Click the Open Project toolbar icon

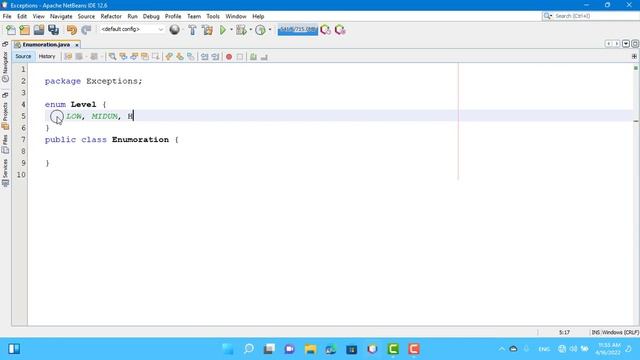click(x=39, y=30)
